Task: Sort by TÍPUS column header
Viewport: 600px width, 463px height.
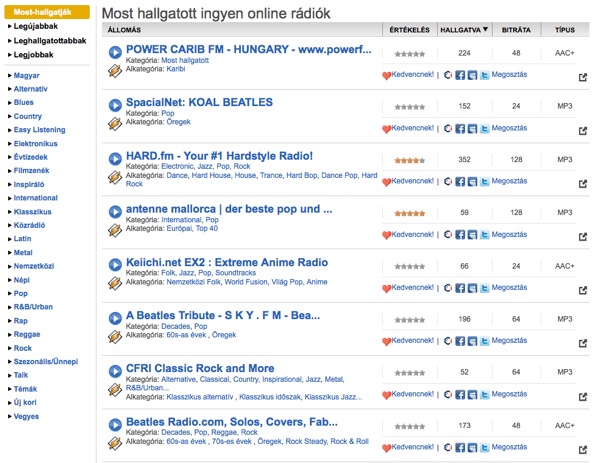Action: coord(565,30)
